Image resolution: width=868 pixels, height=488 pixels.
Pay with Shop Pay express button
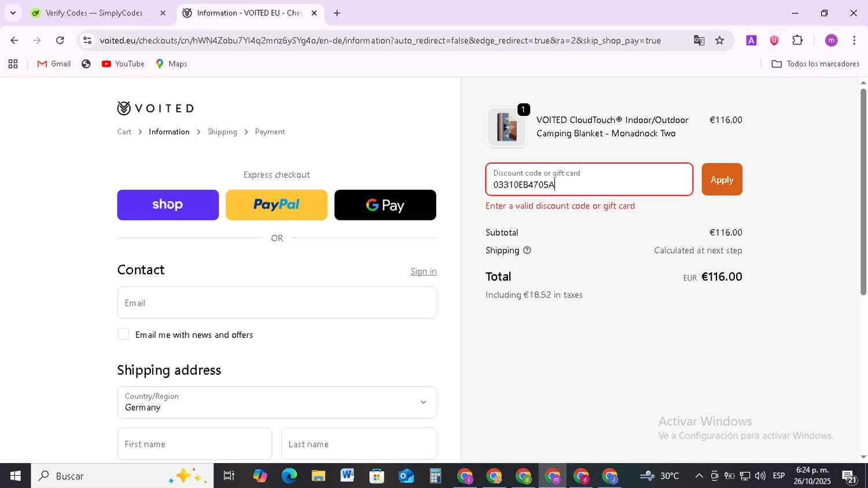point(168,205)
